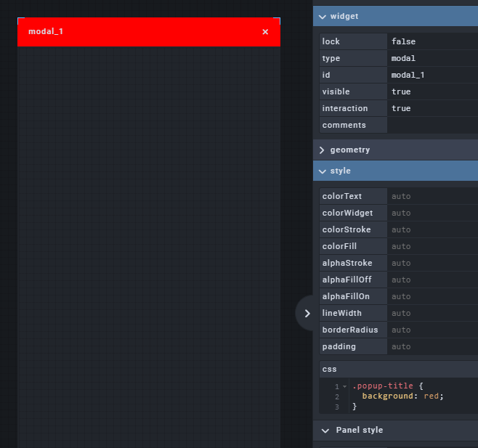Screen dimensions: 478x448
Task: Edit the alphaFillOff auto value
Action: [x=432, y=280]
